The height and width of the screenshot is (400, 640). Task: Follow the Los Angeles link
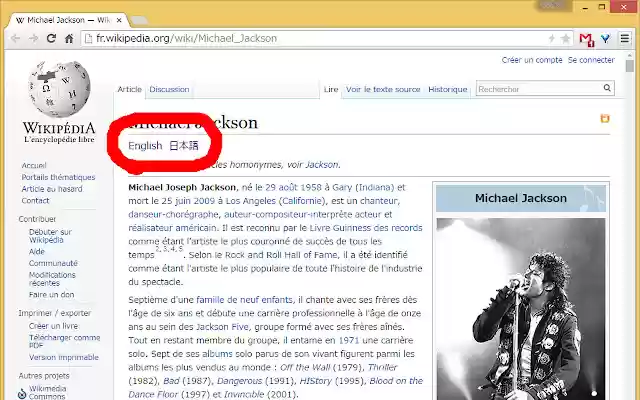pos(251,201)
